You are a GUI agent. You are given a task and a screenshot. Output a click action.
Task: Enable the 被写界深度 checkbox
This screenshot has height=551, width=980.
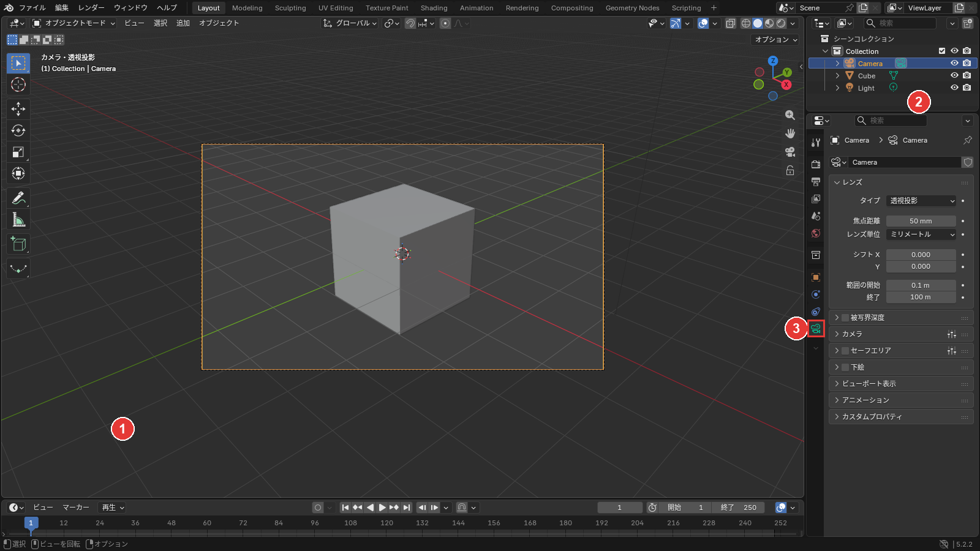click(x=845, y=318)
